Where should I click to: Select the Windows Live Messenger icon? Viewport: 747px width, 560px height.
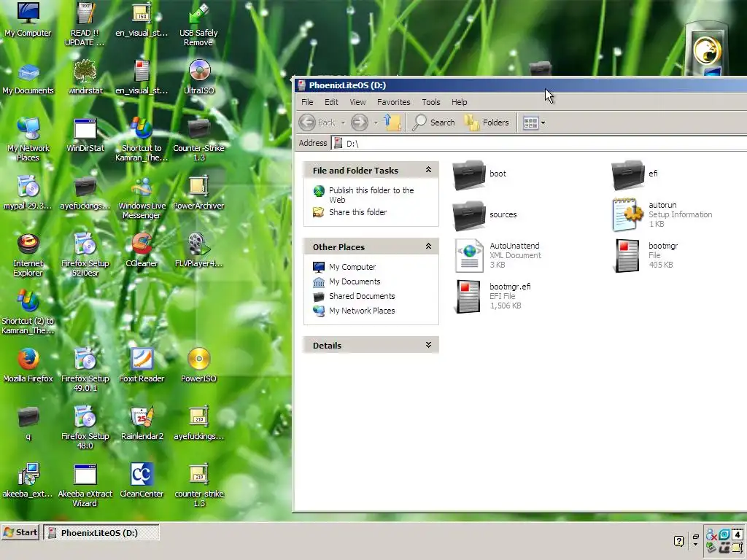pos(142,198)
